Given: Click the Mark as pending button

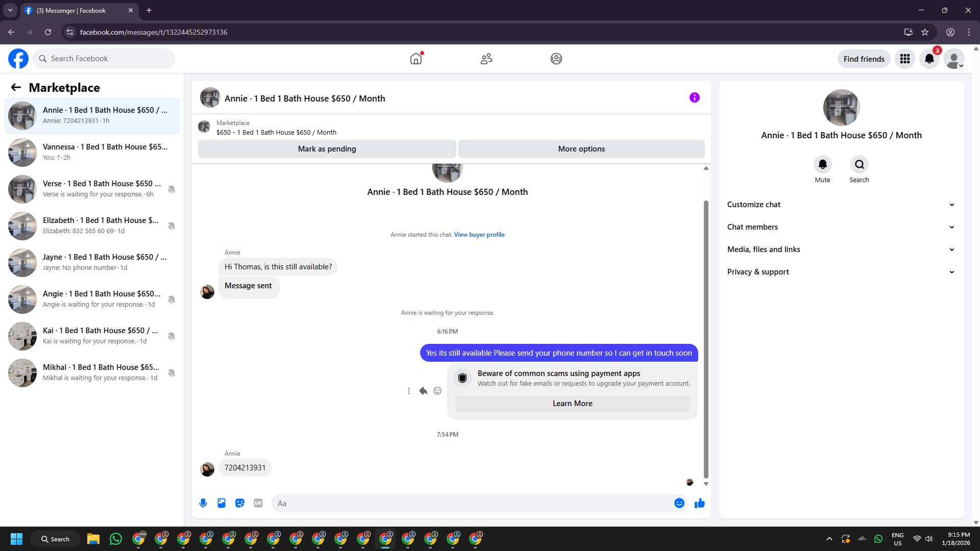Looking at the screenshot, I should click(327, 149).
